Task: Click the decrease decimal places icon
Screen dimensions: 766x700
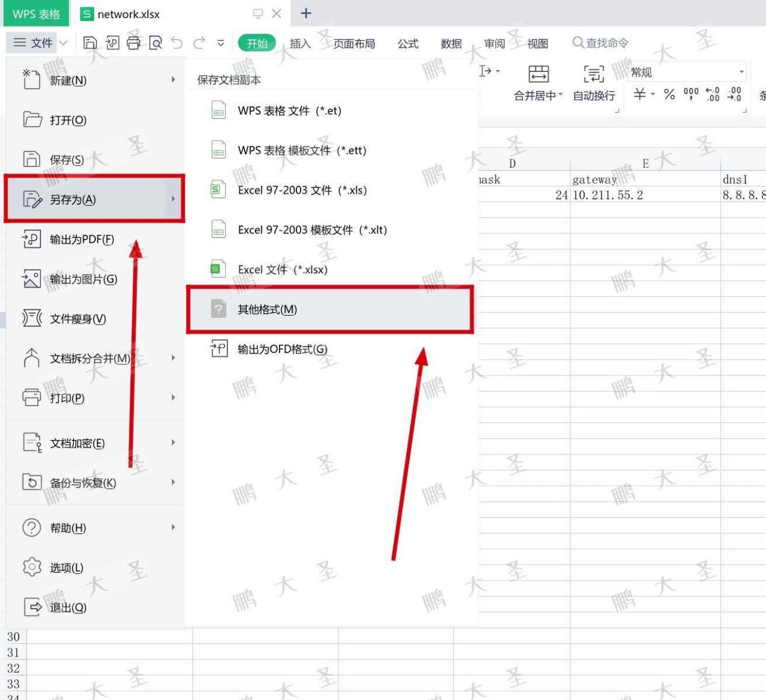Action: coord(735,94)
